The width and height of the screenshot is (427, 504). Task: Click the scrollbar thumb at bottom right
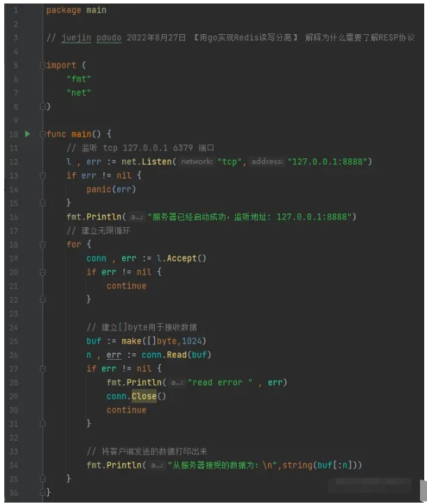pyautogui.click(x=423, y=490)
